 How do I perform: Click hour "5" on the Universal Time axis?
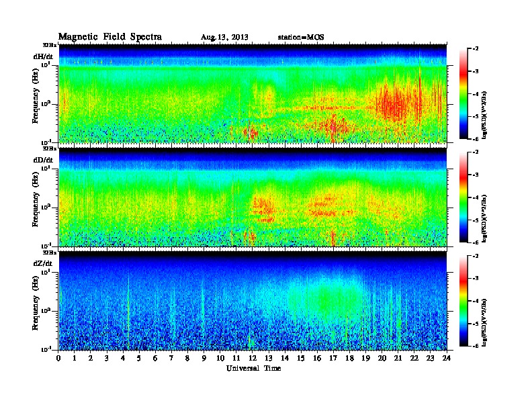tap(139, 358)
